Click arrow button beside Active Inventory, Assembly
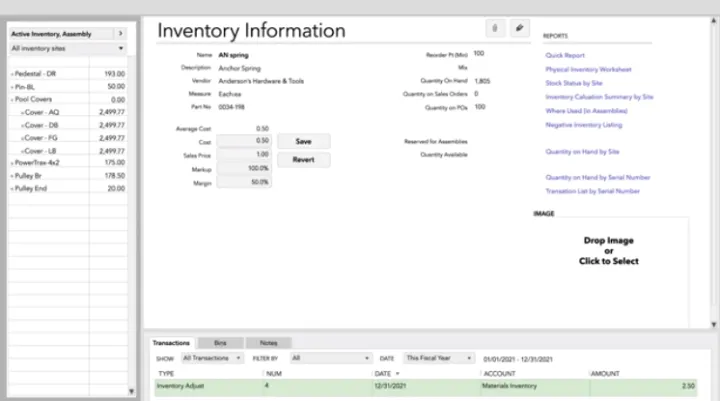Screen dimensions: 720x401 [121, 33]
